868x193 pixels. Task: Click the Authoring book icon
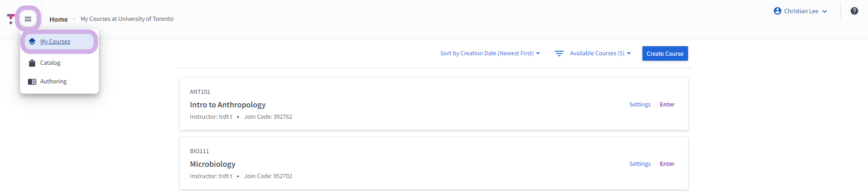tap(32, 82)
